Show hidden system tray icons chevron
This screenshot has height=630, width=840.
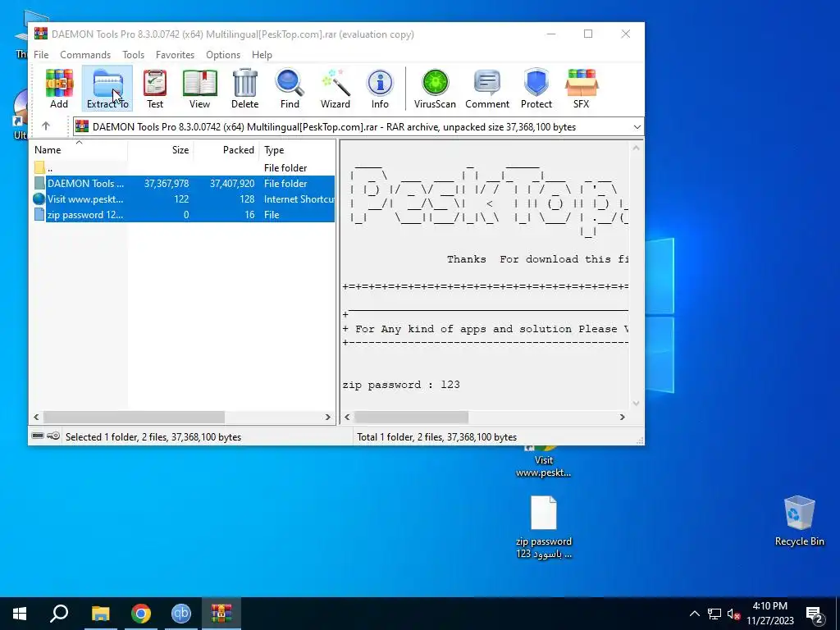[x=694, y=614]
